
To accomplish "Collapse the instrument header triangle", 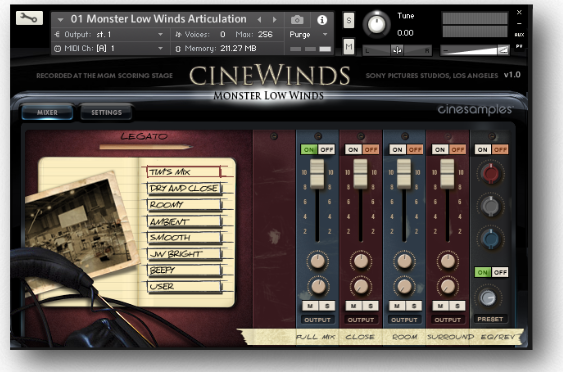I will tap(60, 20).
